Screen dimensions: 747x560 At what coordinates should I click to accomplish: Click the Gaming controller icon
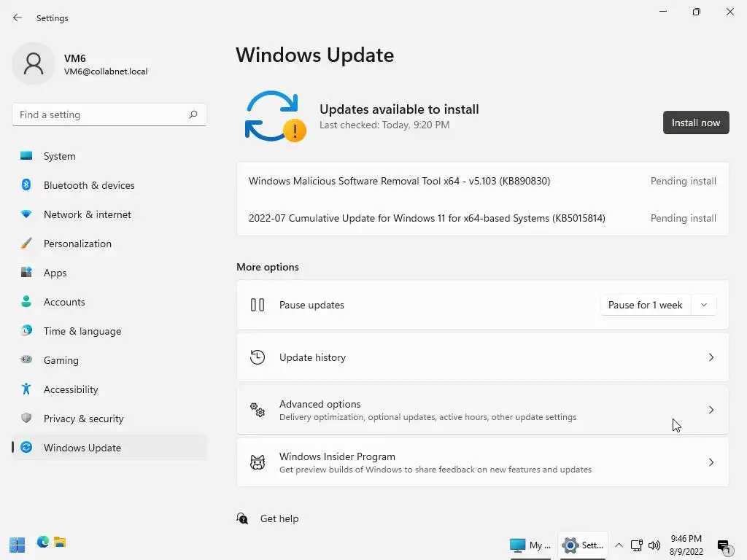coord(26,359)
